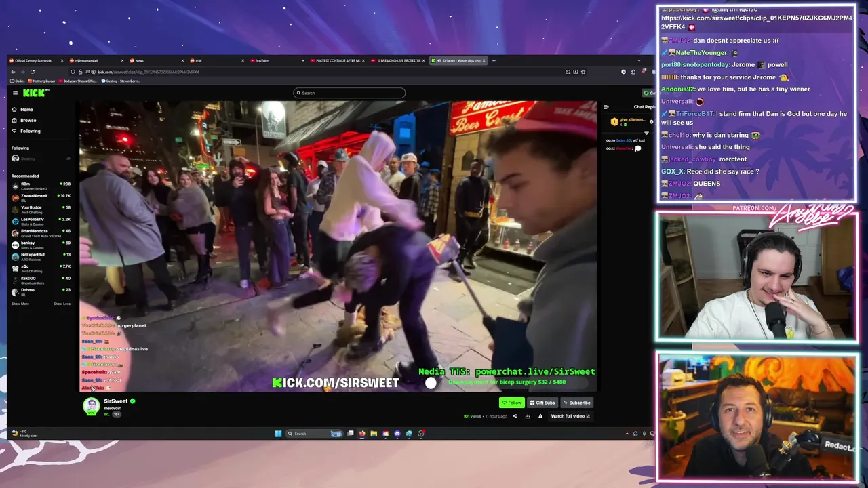868x488 pixels.
Task: Open Firefox from the taskbar
Action: (x=362, y=434)
